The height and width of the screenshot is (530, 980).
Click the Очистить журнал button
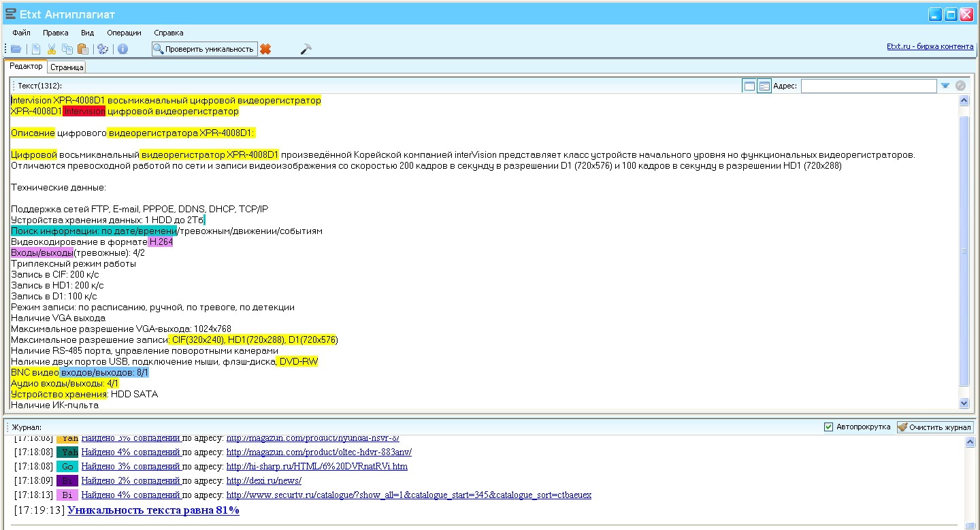[x=935, y=427]
